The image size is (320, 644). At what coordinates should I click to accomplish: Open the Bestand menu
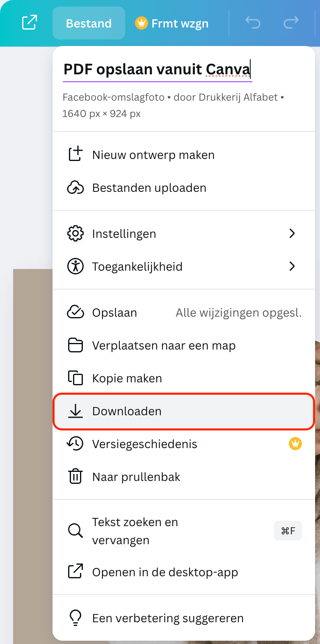point(89,23)
